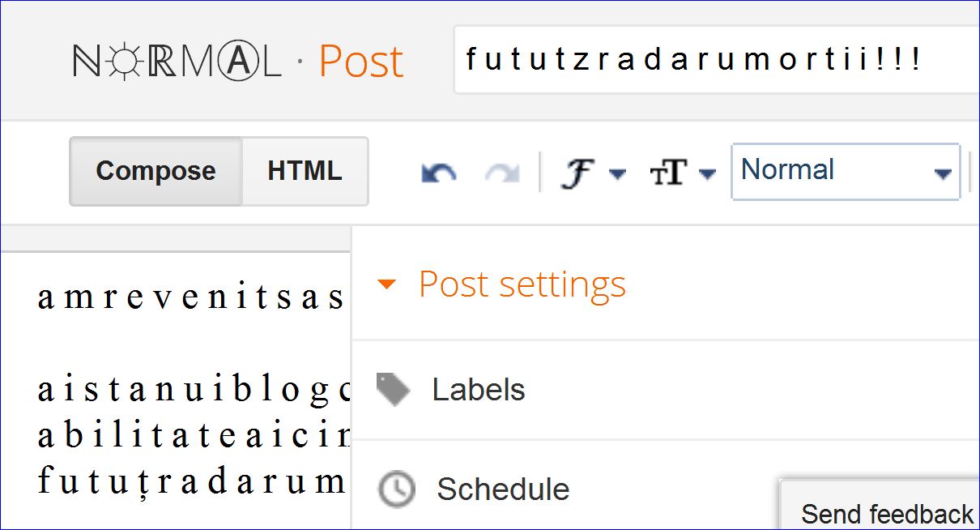Open the Schedule settings section
Image resolution: width=980 pixels, height=530 pixels.
coord(503,489)
